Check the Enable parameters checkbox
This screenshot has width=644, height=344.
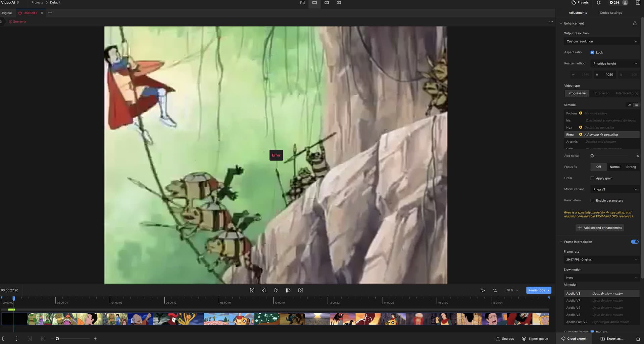(592, 201)
